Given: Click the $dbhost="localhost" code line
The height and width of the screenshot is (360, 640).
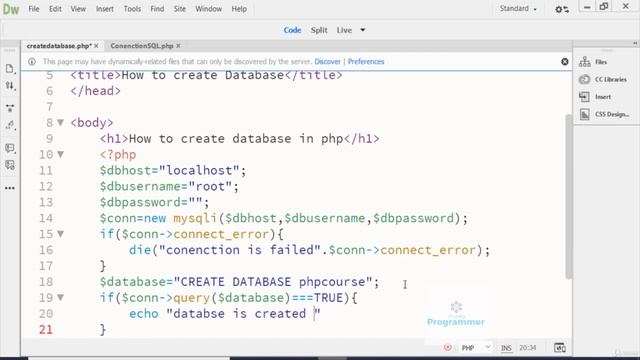Looking at the screenshot, I should pos(173,170).
